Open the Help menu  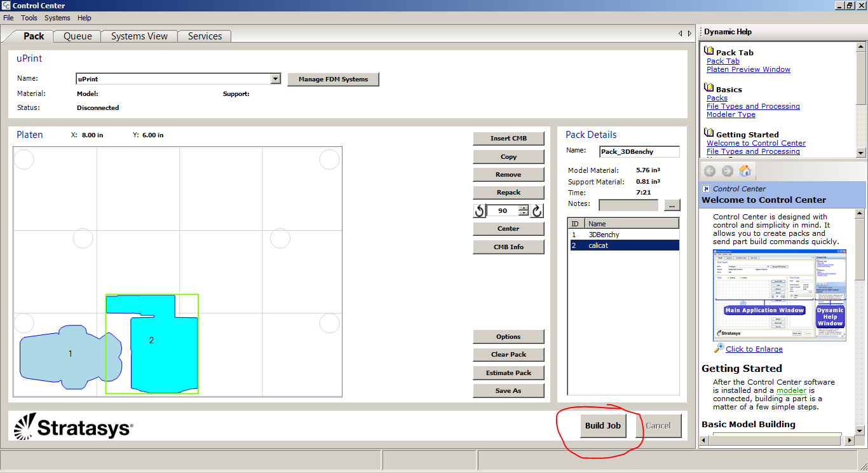(85, 18)
